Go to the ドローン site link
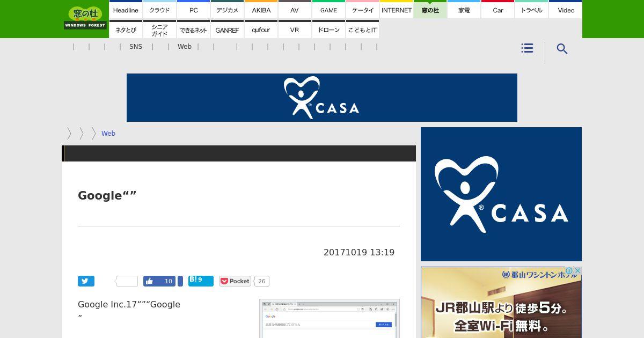644x338 pixels. pos(328,30)
